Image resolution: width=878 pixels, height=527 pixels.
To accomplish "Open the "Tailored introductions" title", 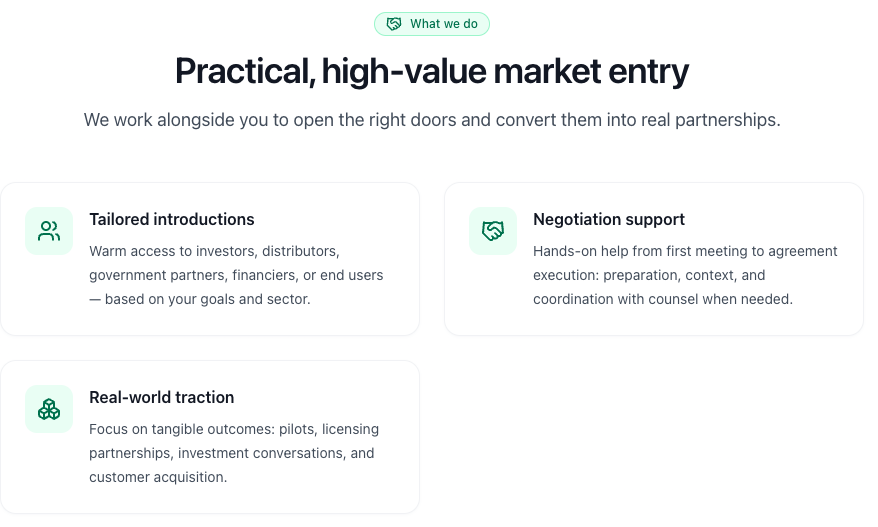I will coord(172,219).
